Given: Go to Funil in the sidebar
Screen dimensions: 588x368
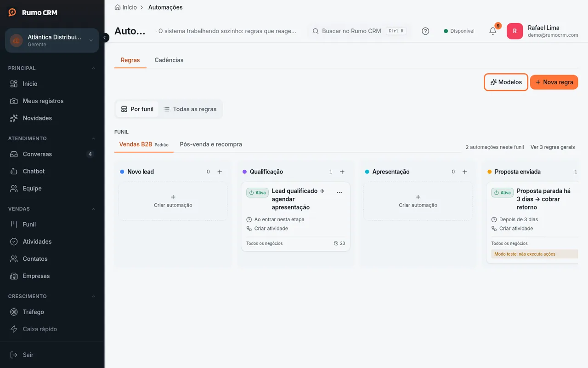Looking at the screenshot, I should click(52, 224).
